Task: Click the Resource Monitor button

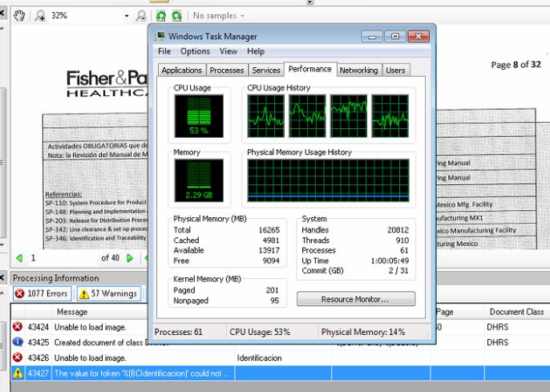Action: pyautogui.click(x=356, y=299)
